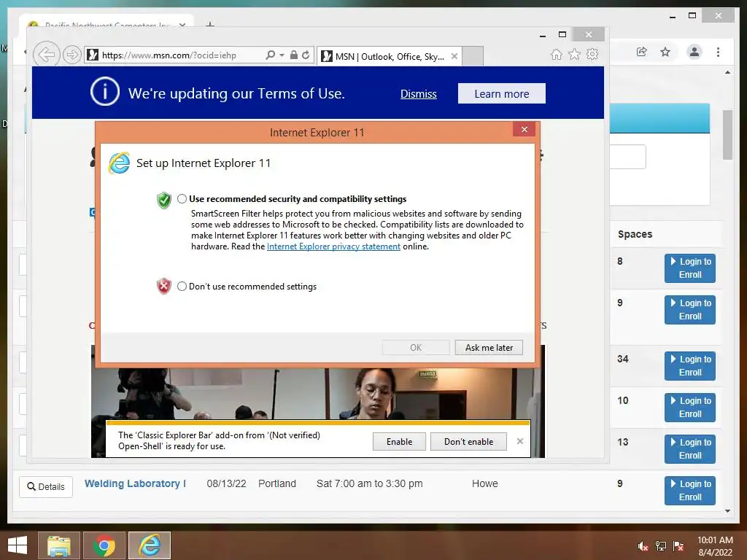Open the Chrome profile avatar icon
Image resolution: width=747 pixels, height=560 pixels.
[x=694, y=52]
